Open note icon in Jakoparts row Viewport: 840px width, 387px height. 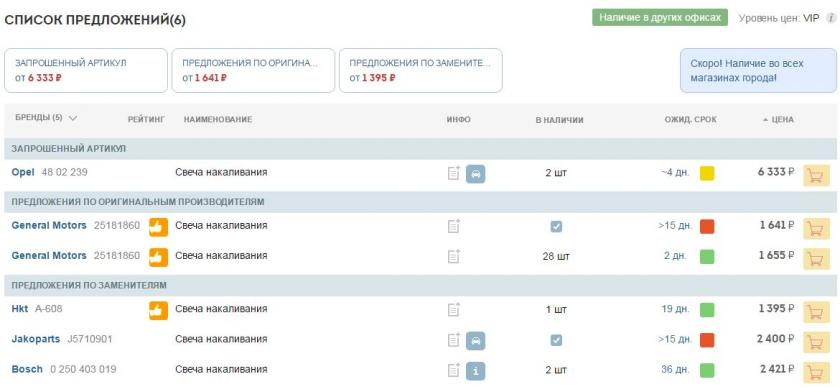click(x=454, y=339)
